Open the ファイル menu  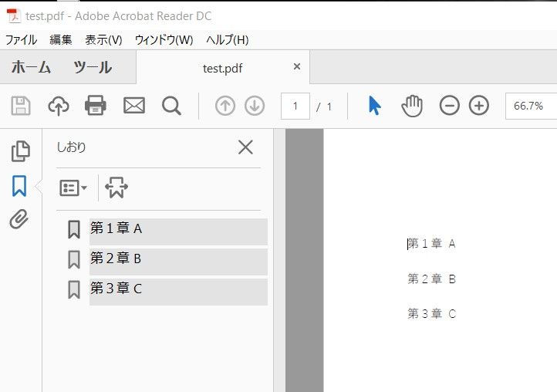pos(21,39)
